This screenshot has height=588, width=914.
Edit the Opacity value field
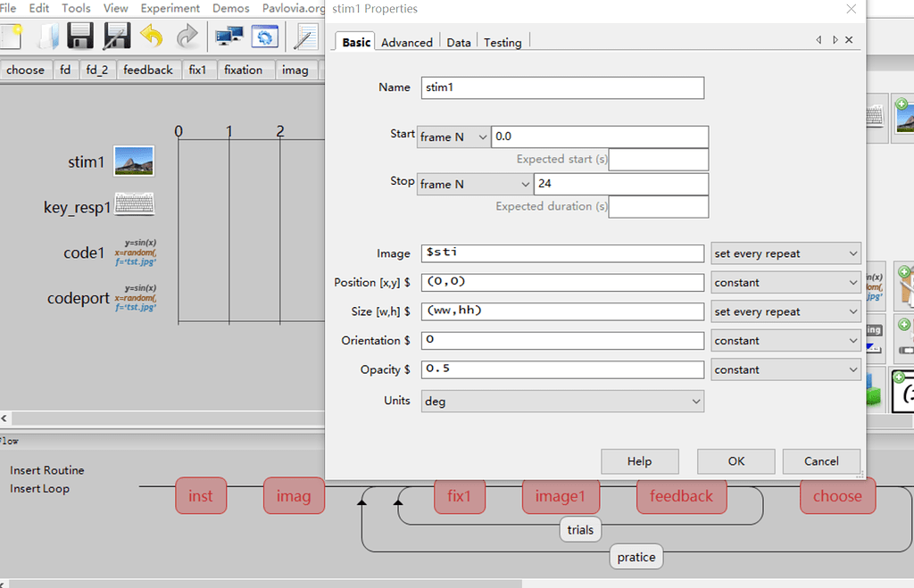[562, 369]
